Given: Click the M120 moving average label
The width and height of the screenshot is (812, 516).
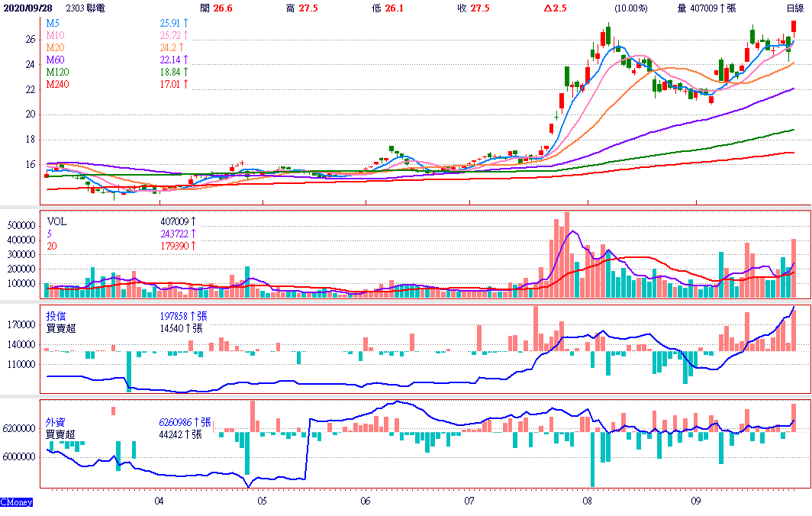Looking at the screenshot, I should click(56, 72).
